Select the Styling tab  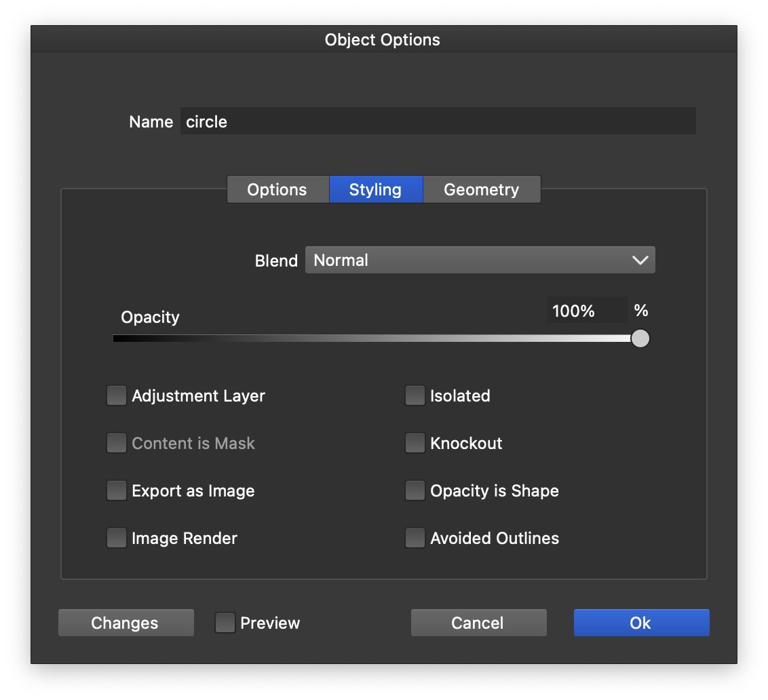376,190
